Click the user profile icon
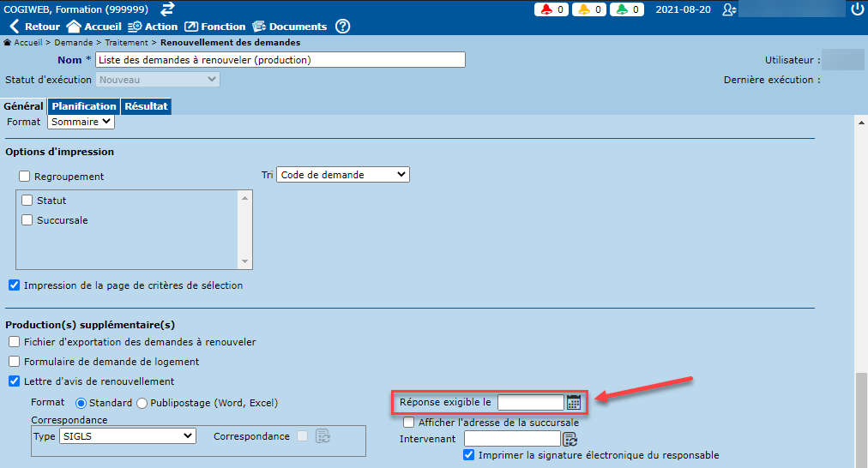 pos(729,9)
